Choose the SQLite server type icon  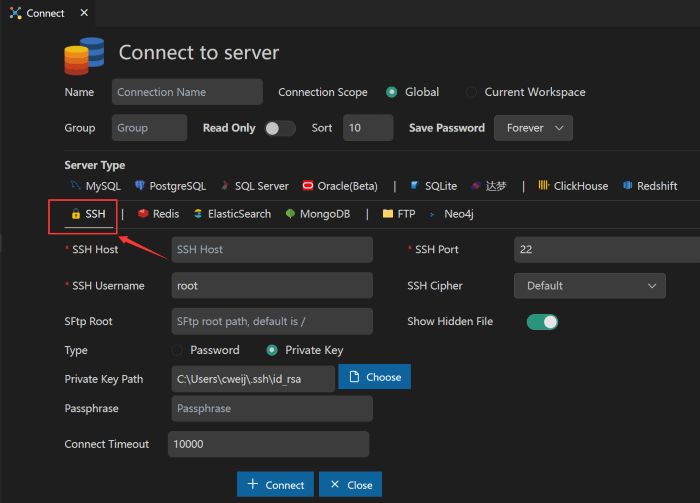pyautogui.click(x=413, y=186)
